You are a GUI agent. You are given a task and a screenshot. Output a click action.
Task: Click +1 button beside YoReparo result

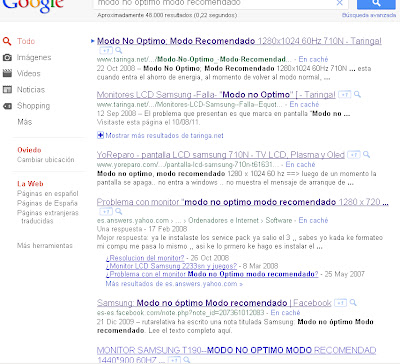(x=354, y=155)
